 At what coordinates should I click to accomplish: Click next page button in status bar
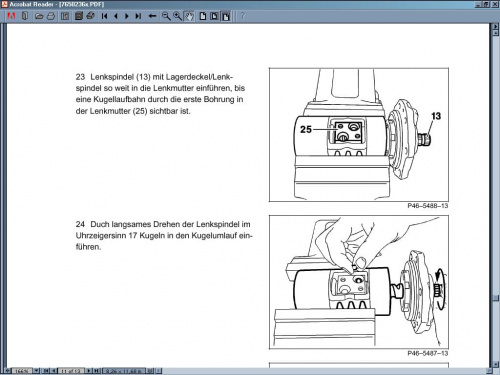tap(89, 370)
